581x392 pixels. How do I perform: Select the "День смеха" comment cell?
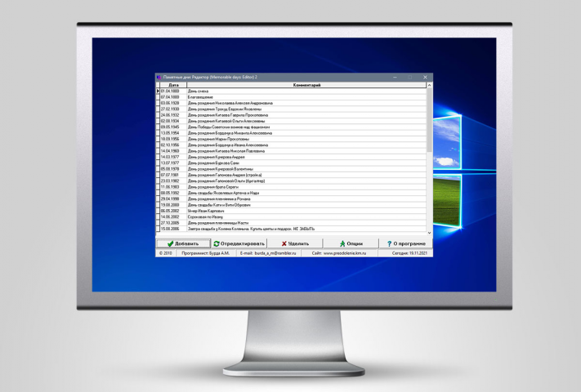pyautogui.click(x=306, y=91)
